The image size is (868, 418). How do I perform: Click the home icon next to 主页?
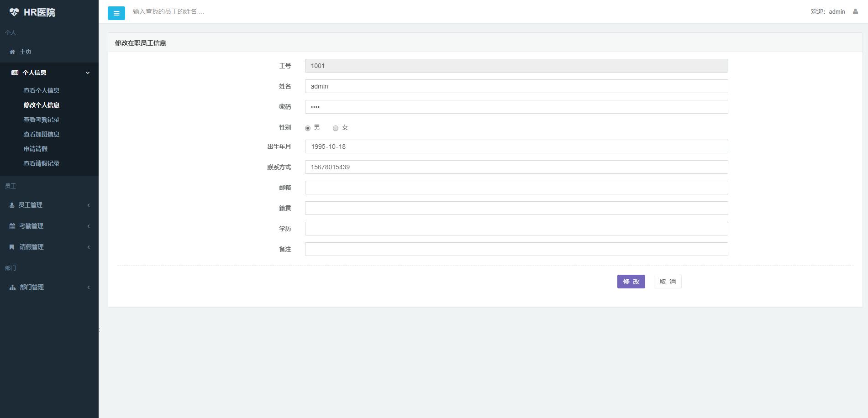[x=12, y=52]
